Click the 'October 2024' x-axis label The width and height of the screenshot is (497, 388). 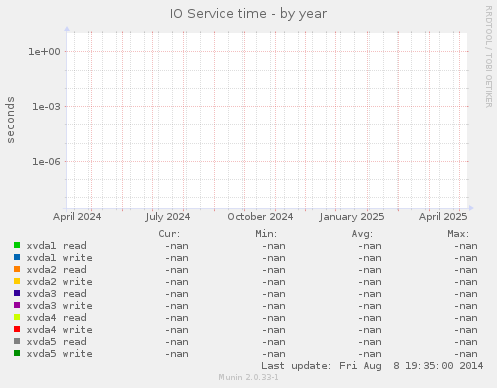point(260,217)
